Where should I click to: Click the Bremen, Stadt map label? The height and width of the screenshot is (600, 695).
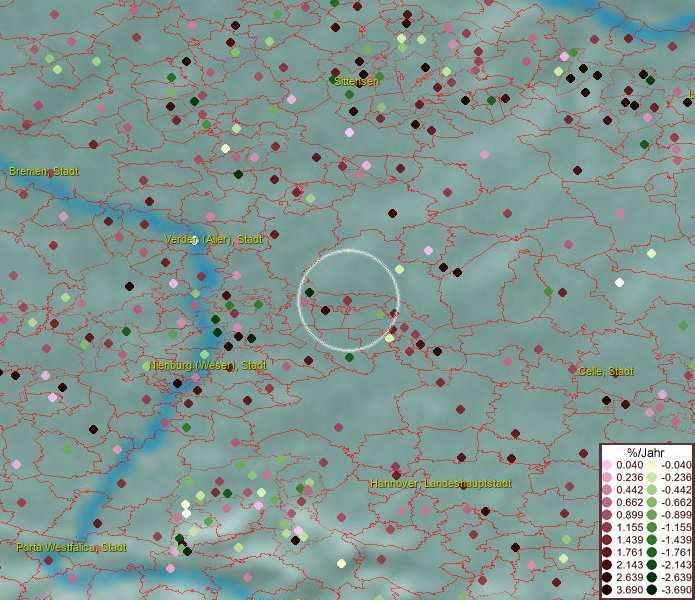(x=43, y=171)
